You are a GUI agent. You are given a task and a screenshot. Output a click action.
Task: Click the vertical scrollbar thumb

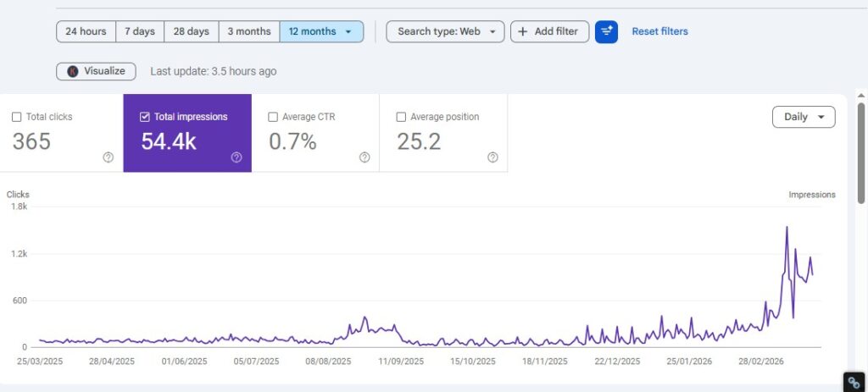tap(862, 152)
